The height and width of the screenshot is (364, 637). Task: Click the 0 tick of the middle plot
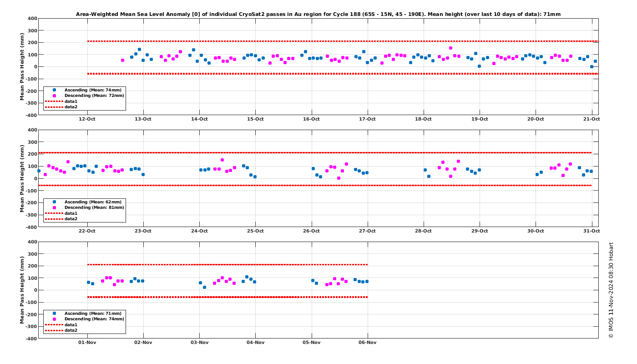point(35,178)
